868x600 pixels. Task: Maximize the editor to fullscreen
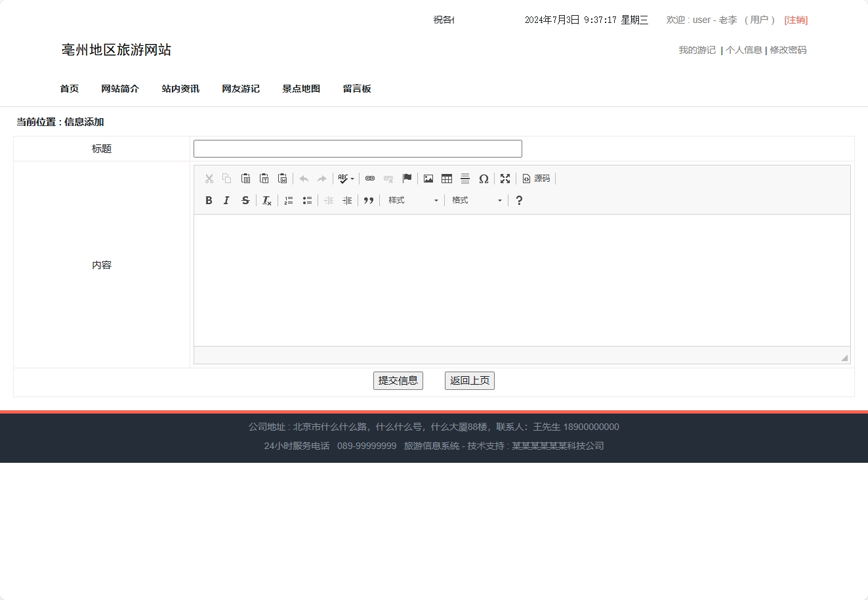coord(505,178)
